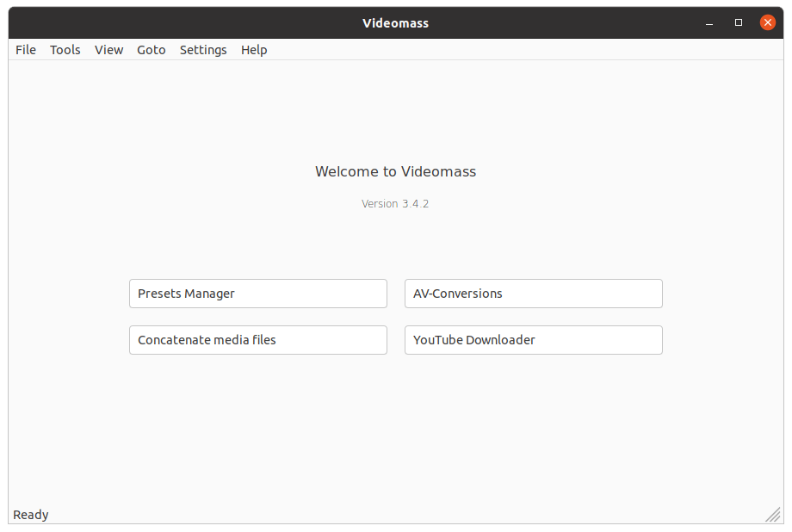Launch the Presets Manager panel
Image resolution: width=792 pixels, height=532 pixels.
tap(258, 294)
